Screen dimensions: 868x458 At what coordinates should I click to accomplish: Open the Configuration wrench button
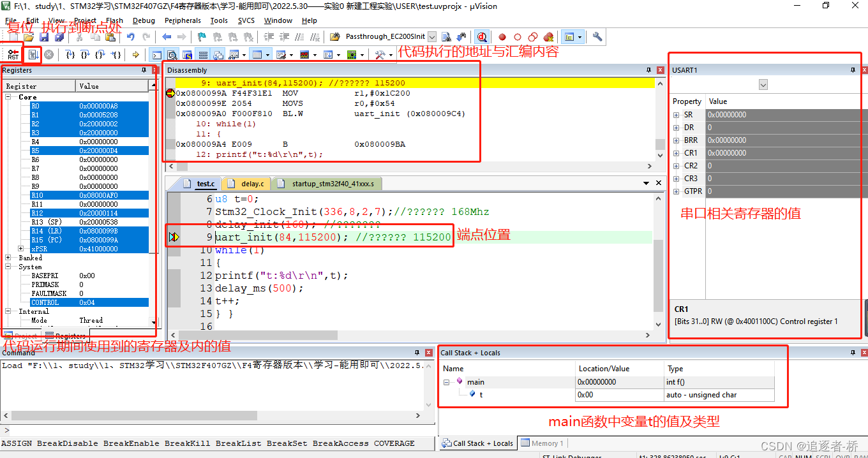[597, 37]
